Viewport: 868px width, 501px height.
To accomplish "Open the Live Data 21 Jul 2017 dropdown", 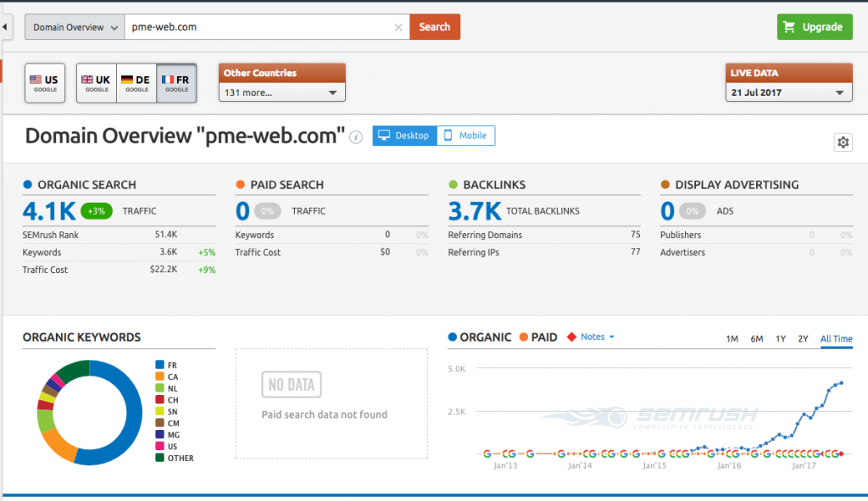I will point(789,92).
